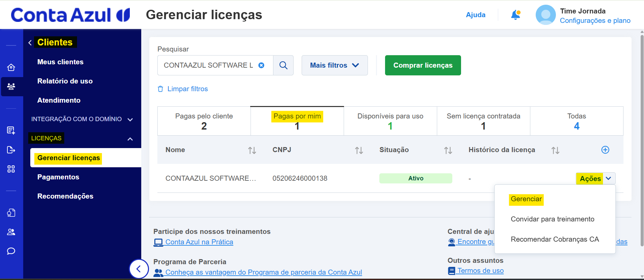Click the refresh-document sidebar icon

[11, 213]
